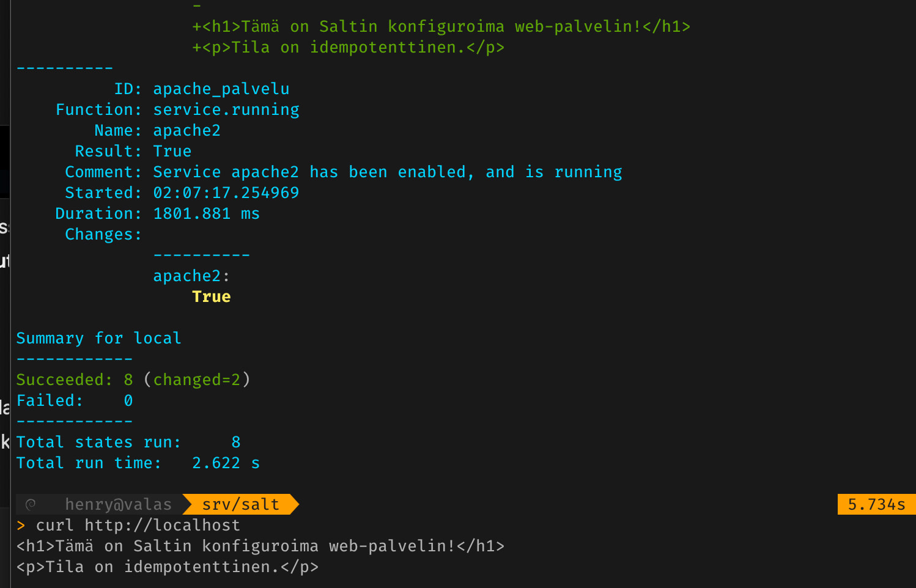
Task: Click the henry@valas prompt segment
Action: pos(118,504)
